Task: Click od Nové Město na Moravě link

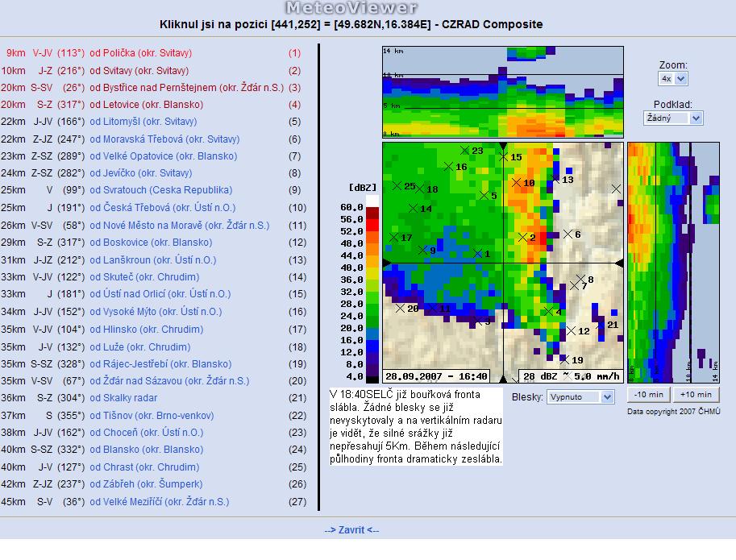Action: (180, 226)
